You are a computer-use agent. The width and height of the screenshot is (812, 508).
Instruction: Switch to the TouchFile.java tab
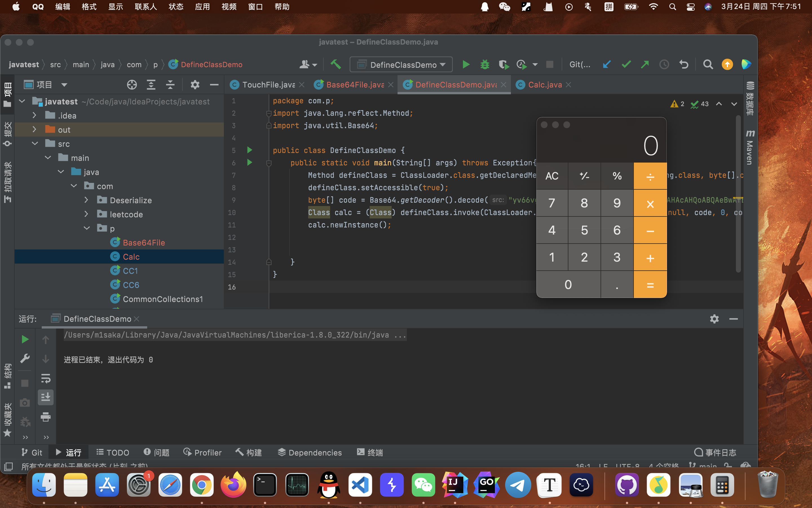point(268,85)
